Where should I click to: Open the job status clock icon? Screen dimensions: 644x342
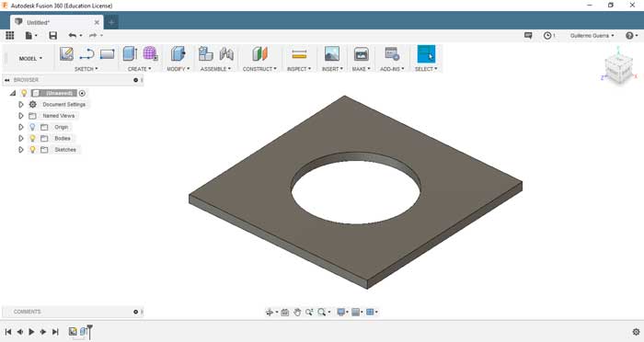tap(547, 36)
